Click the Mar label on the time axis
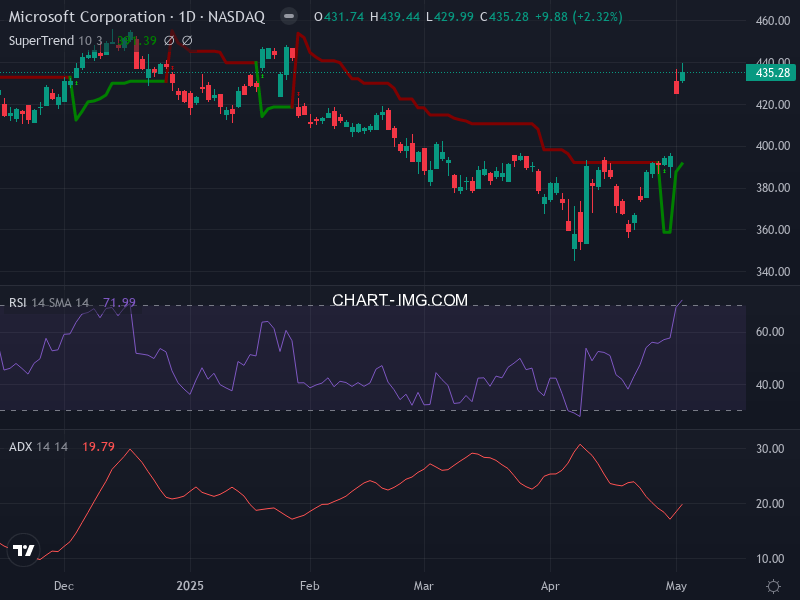800x600 pixels. [x=423, y=586]
